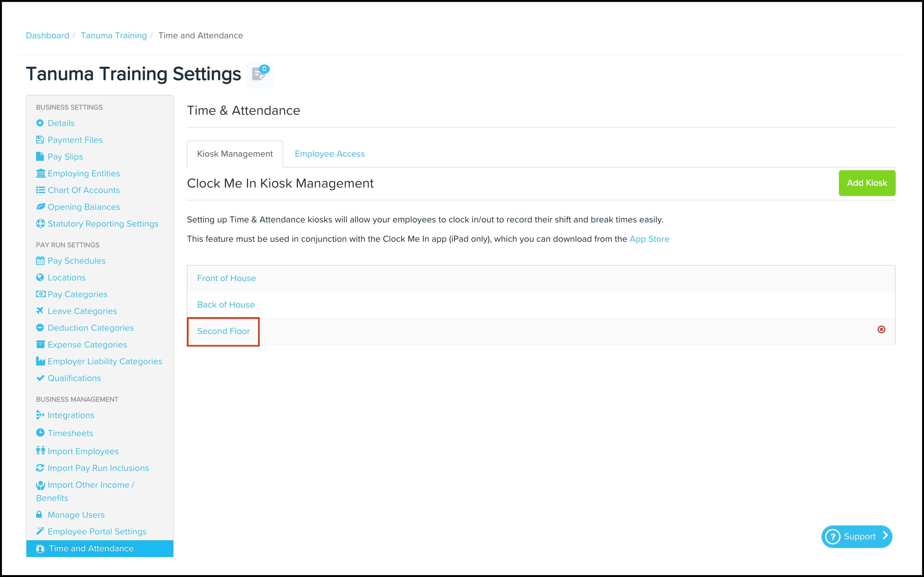Select the Kiosk Management tab
The height and width of the screenshot is (577, 924).
(x=235, y=154)
